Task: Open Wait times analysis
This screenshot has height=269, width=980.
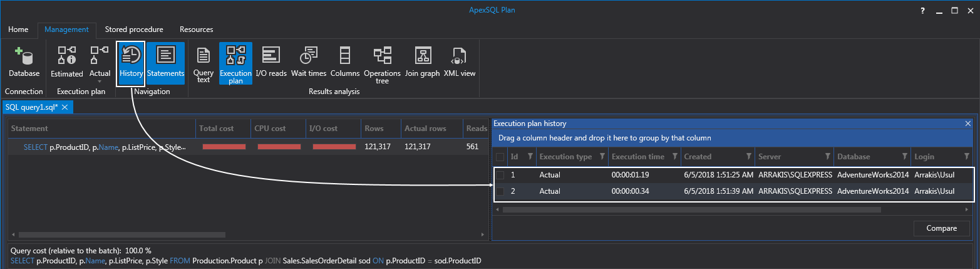Action: point(309,63)
